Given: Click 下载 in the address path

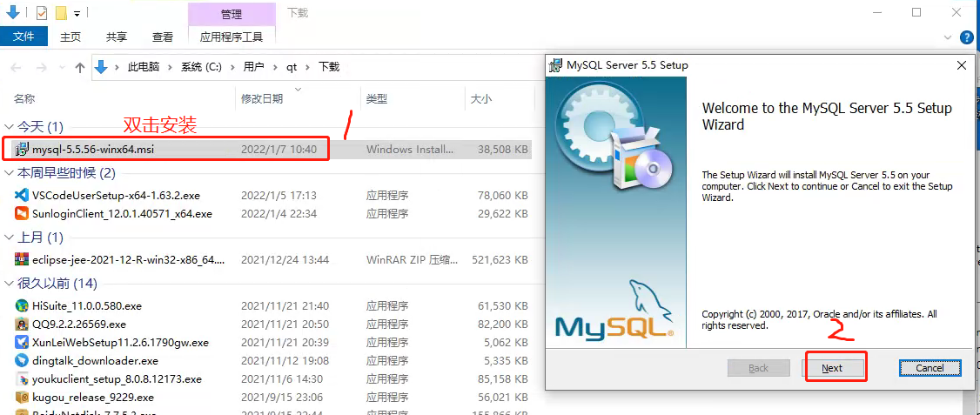Looking at the screenshot, I should (329, 67).
